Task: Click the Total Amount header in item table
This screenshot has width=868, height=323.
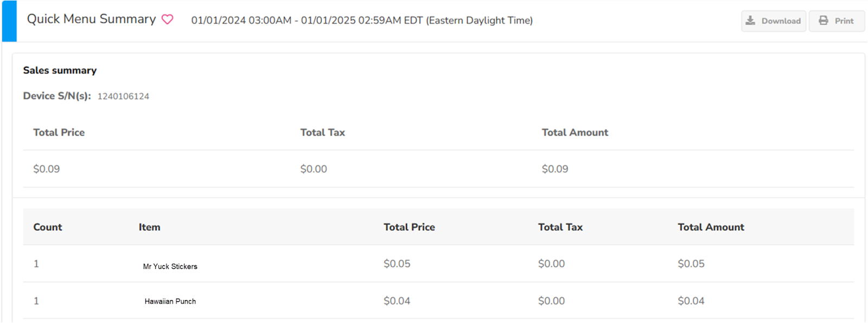Action: (711, 227)
